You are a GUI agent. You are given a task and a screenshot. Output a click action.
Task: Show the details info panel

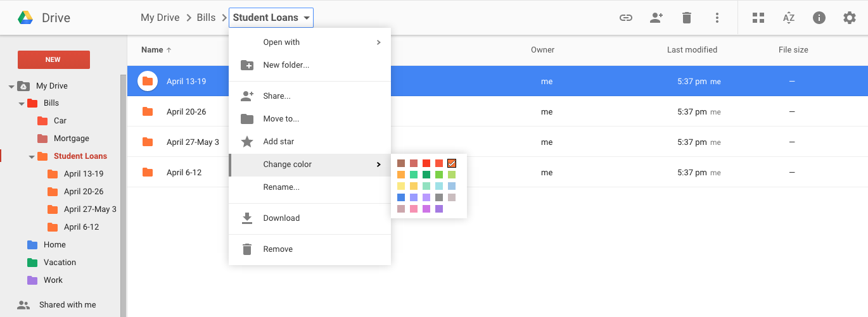[x=819, y=18]
